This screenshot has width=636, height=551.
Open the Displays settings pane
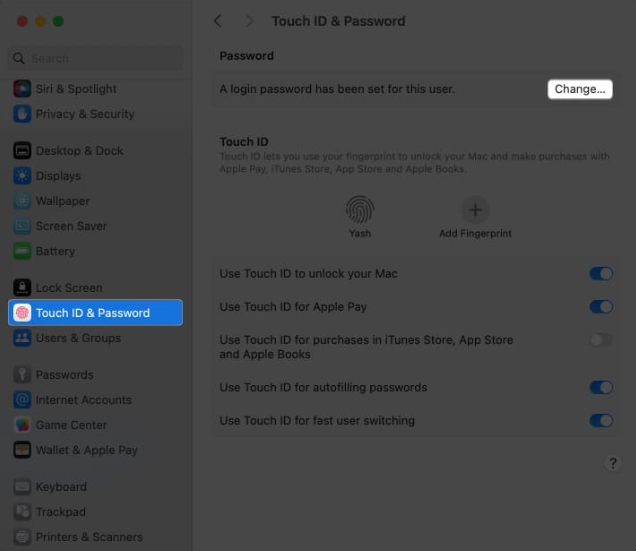[x=58, y=176]
